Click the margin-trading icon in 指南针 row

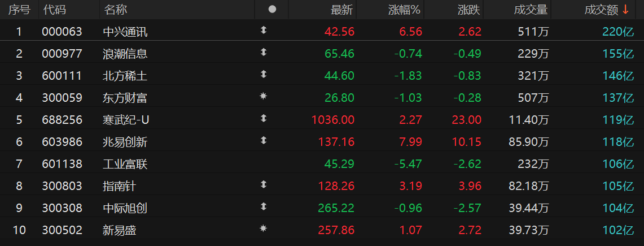264,185
